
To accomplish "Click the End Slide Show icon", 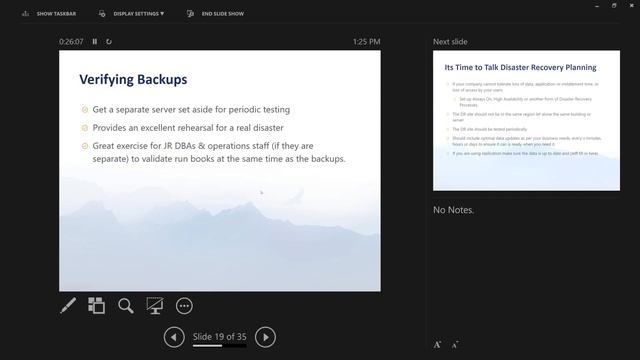I will (x=190, y=13).
